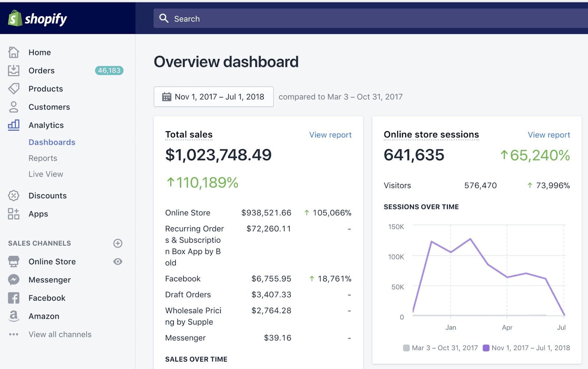This screenshot has height=369, width=588.
Task: Click the 65,240% sessions increase
Action: (535, 155)
